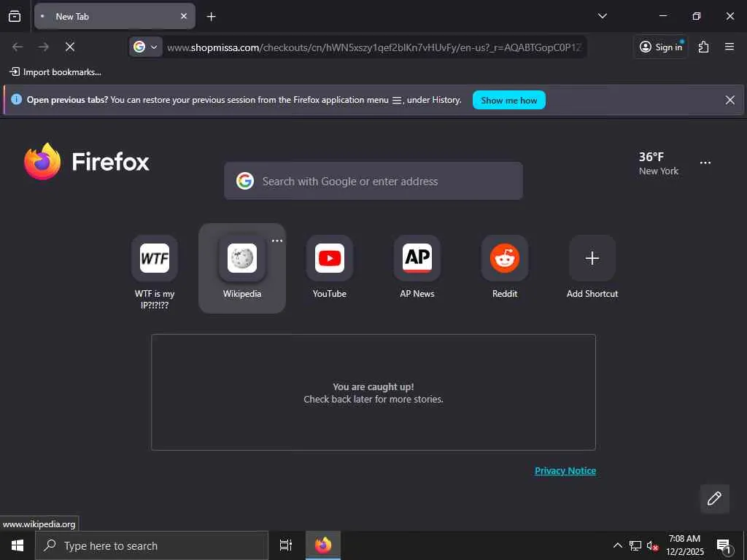Viewport: 747px width, 560px height.
Task: Open the YouTube shortcut tile
Action: point(330,268)
